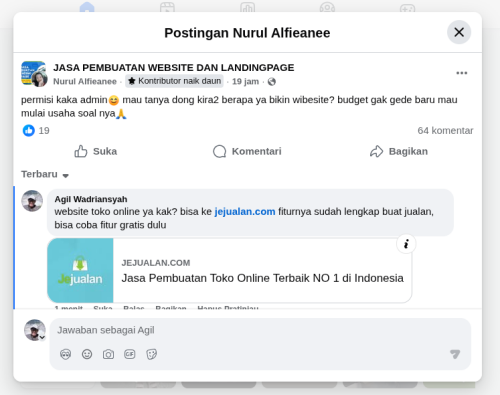500x395 pixels.
Task: Open the sticker picker icon
Action: (151, 354)
